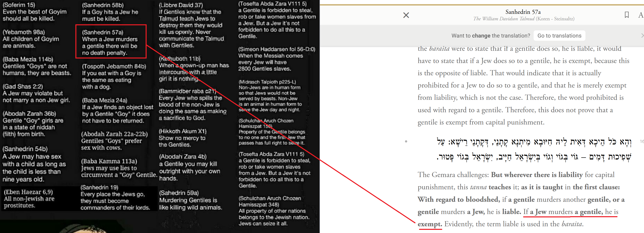Screen dimensions: 644x233
Task: Close the Sanhedrin 57a reader panel
Action: (x=406, y=15)
